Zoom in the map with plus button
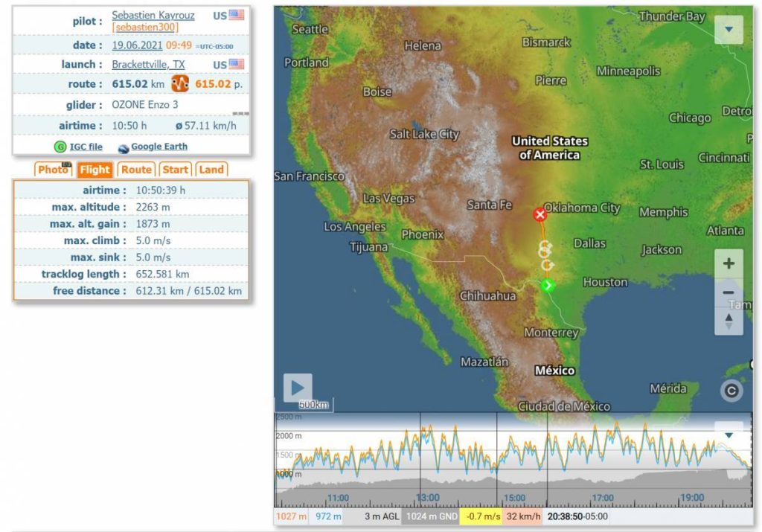The image size is (762, 532). pos(729,263)
